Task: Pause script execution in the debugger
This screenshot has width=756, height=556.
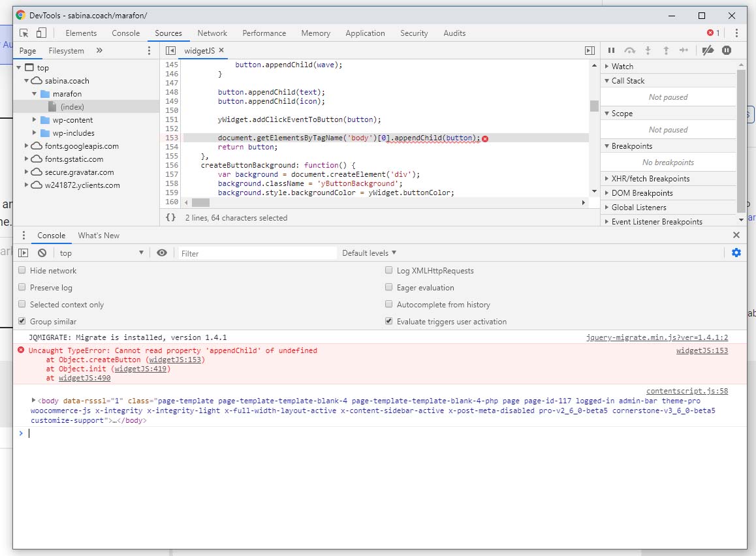Action: (612, 50)
